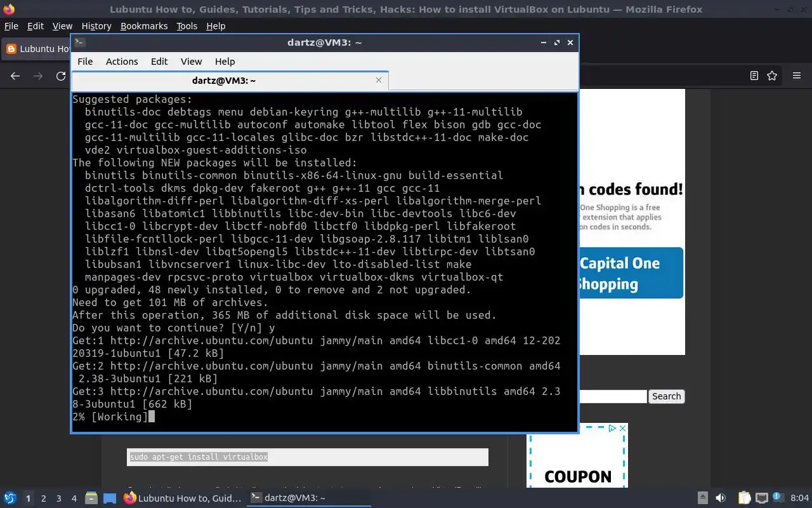Open the Lubuntu start menu icon
Screen dimensions: 812x508
pos(10,498)
